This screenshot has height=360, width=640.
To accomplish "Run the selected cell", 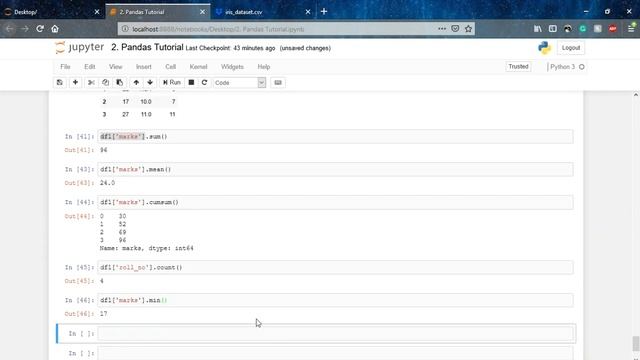I will [172, 82].
